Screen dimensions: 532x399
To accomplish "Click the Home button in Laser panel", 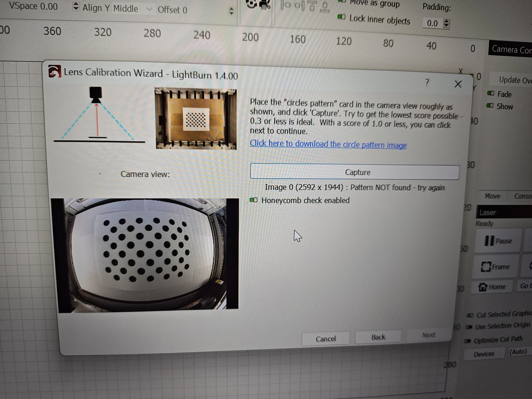I will point(492,287).
